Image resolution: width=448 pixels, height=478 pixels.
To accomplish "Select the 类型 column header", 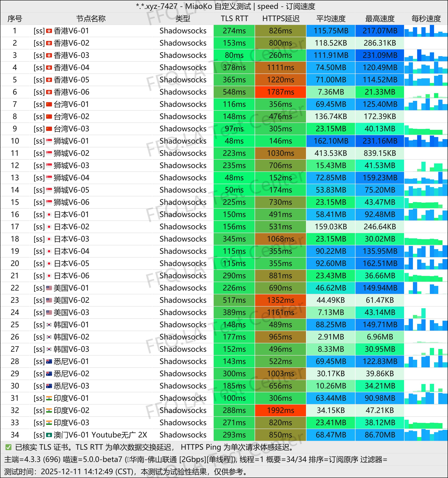I will pos(183,19).
